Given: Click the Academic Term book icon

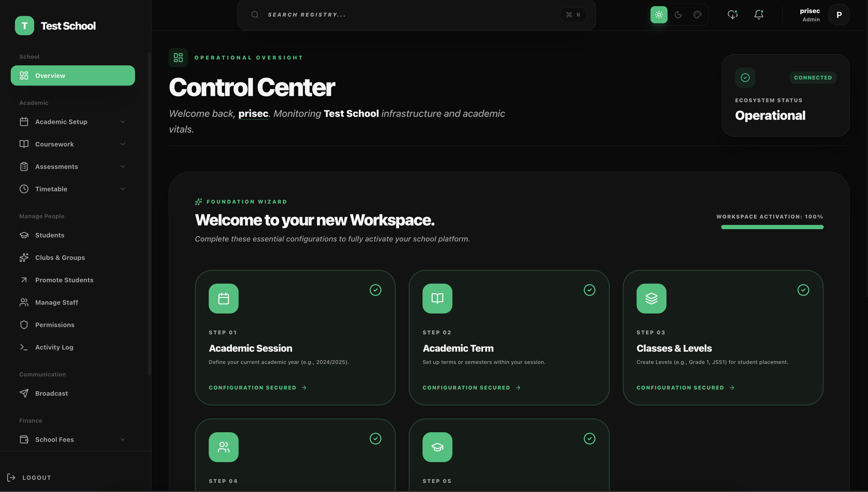Looking at the screenshot, I should pyautogui.click(x=437, y=298).
